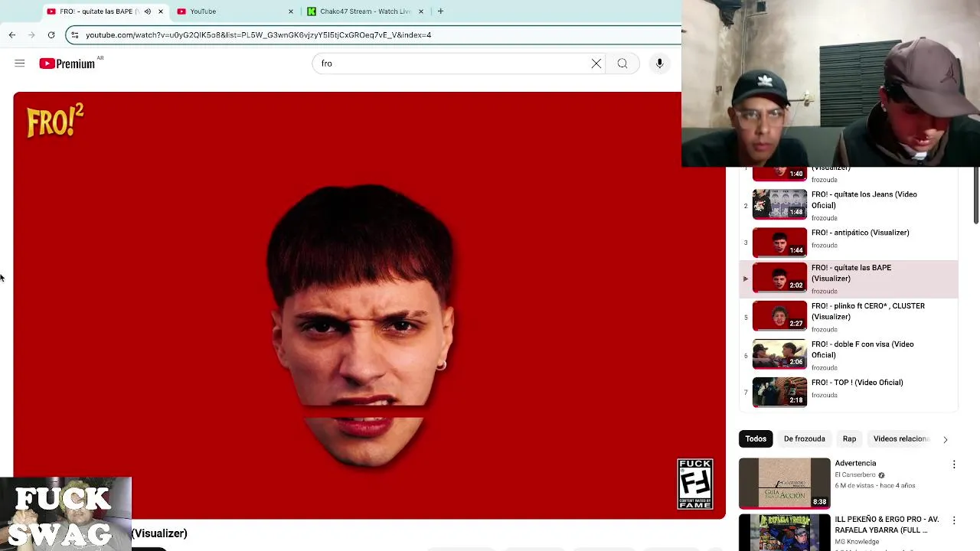Open ILL PEKEÑO & ERGO PRO video thumbnail

pos(784,533)
